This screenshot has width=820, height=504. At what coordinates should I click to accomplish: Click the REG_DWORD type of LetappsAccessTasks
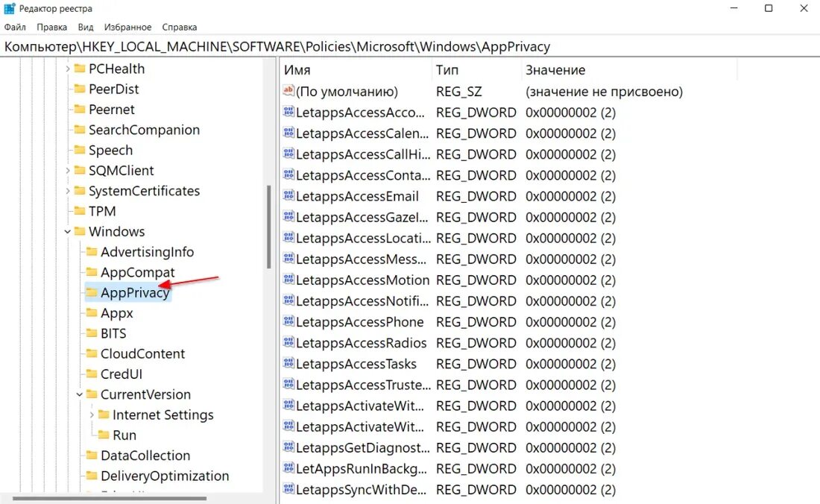click(476, 364)
